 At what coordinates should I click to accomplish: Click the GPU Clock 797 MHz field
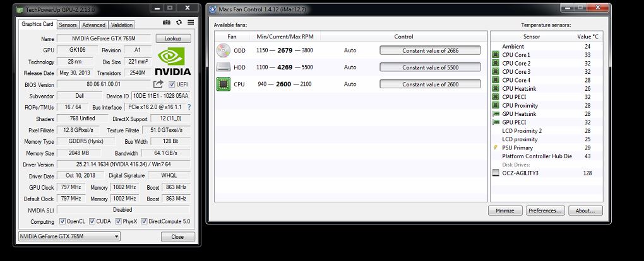pyautogui.click(x=71, y=187)
